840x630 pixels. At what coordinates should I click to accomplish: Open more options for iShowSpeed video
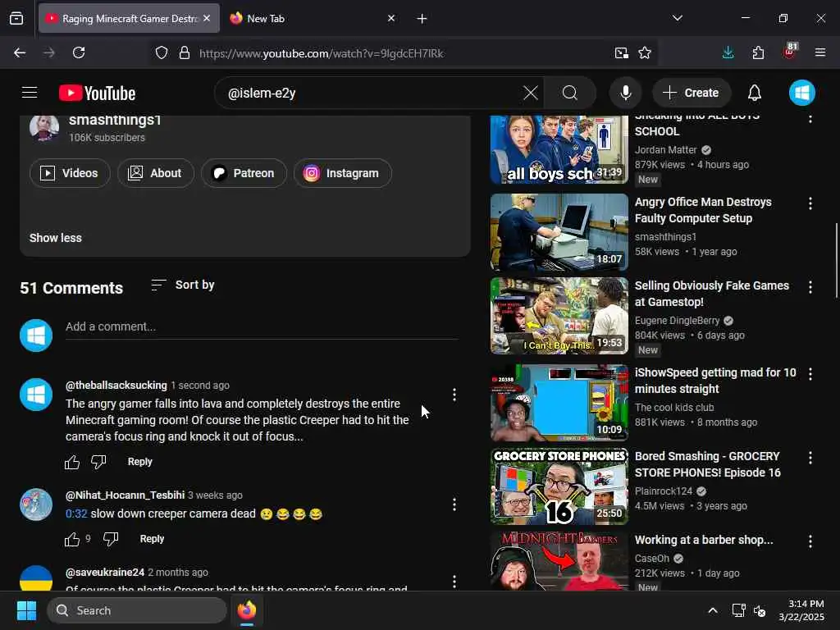click(810, 374)
